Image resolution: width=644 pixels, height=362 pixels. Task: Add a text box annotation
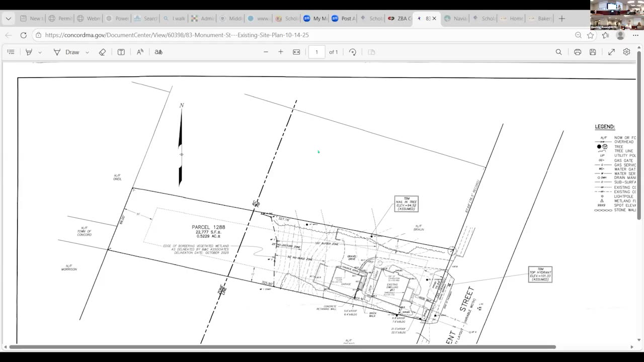click(121, 52)
